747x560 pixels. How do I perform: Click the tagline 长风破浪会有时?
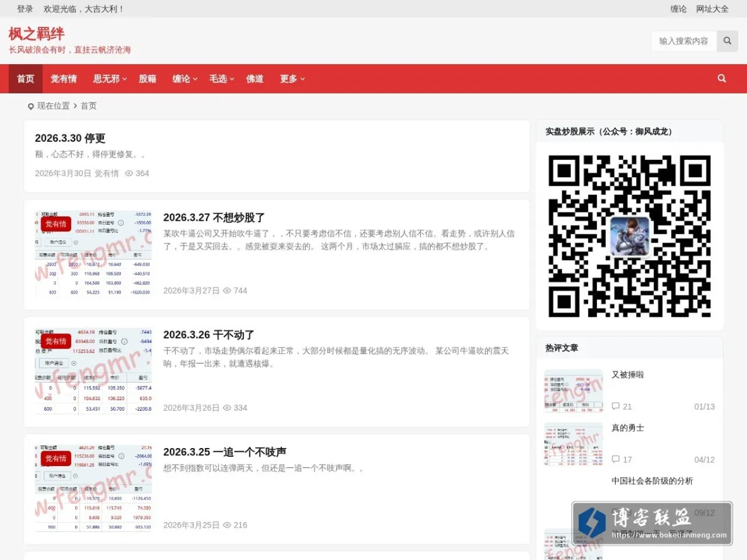[37, 50]
